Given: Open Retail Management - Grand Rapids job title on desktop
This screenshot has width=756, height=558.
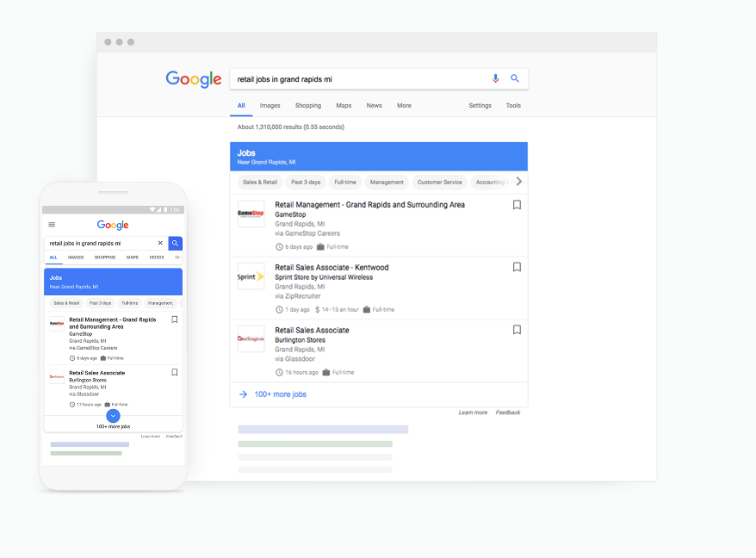Looking at the screenshot, I should [x=369, y=205].
